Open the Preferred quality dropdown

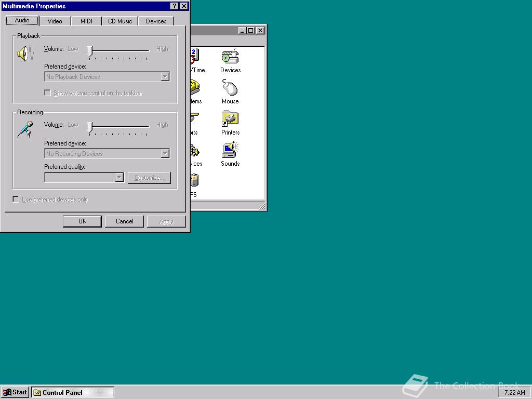click(x=119, y=178)
